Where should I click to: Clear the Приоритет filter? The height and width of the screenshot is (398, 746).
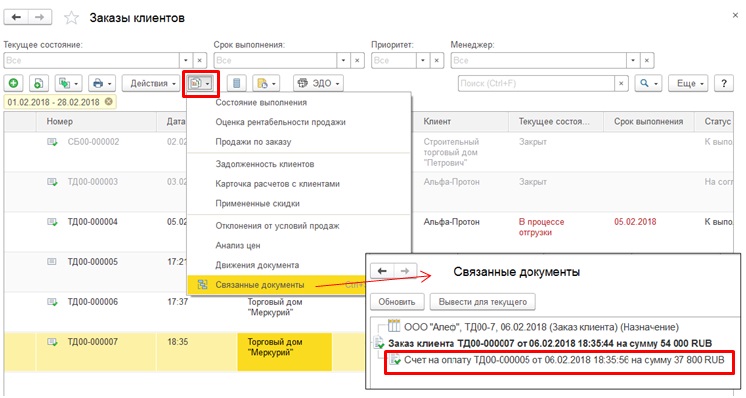coord(437,60)
